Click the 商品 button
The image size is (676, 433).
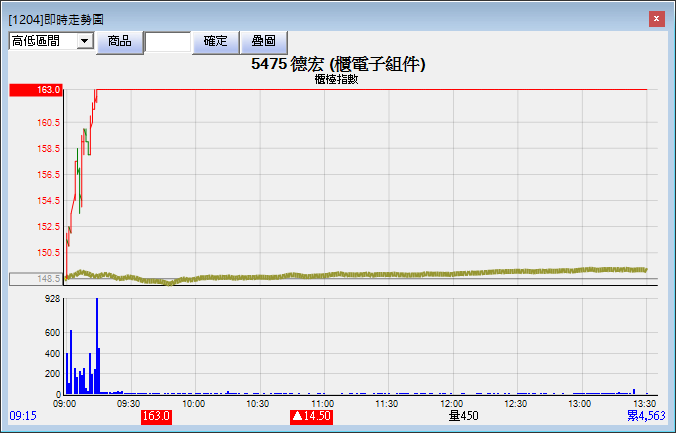pyautogui.click(x=119, y=41)
